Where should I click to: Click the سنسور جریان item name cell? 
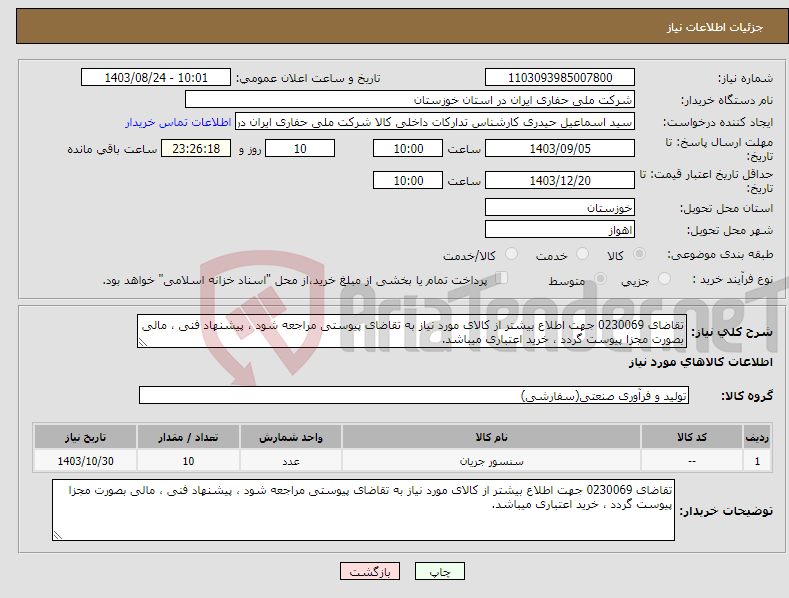point(491,461)
